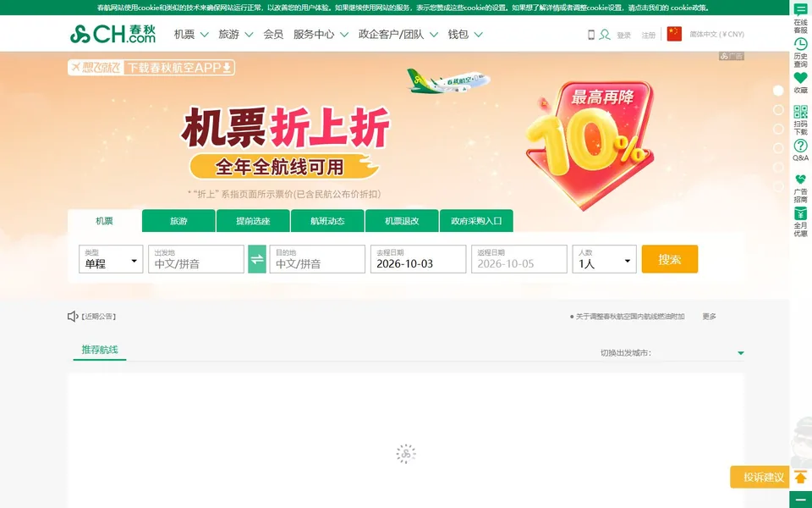Switch to the 政府采购入口 tab
The width and height of the screenshot is (812, 508).
[476, 221]
